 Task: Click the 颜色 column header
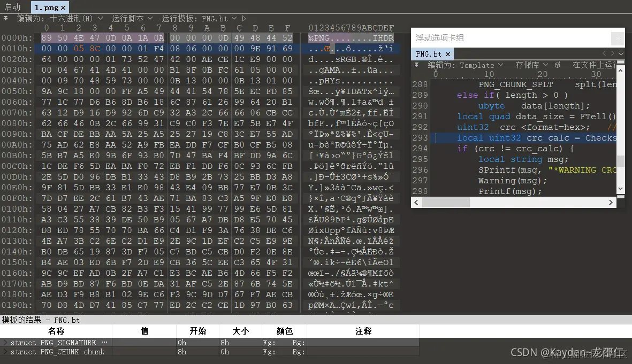pos(285,331)
